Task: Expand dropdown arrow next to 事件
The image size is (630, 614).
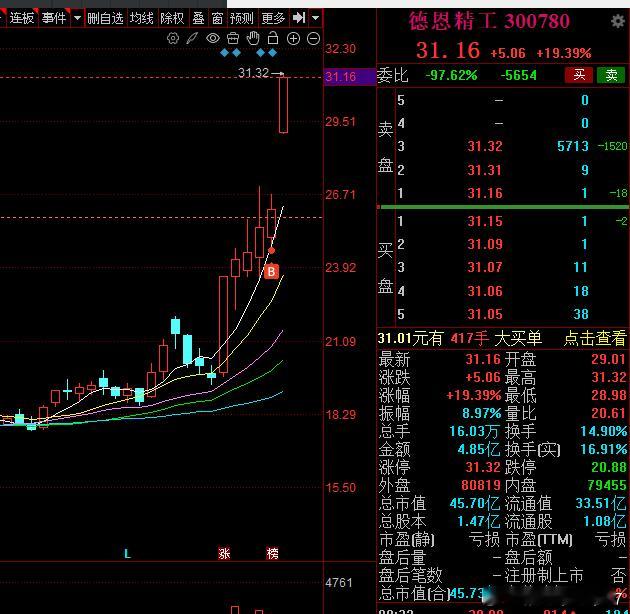Action: pos(77,18)
